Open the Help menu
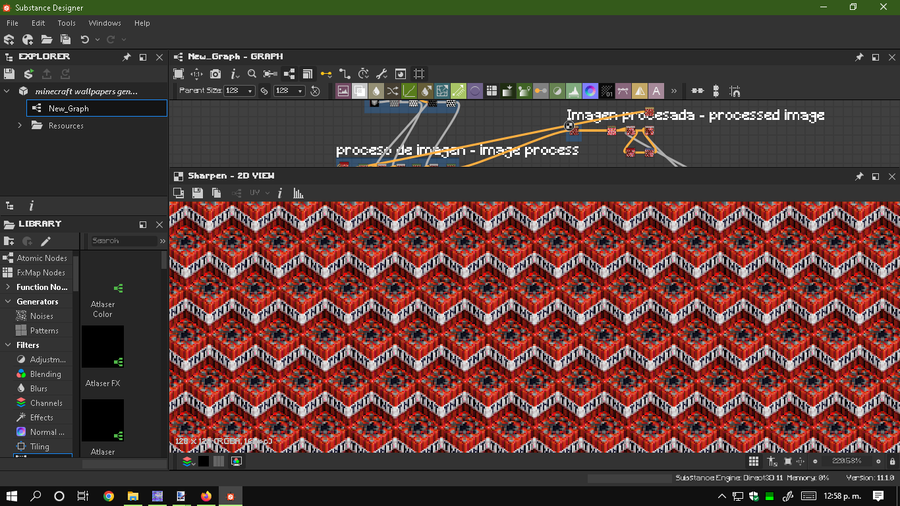 142,23
